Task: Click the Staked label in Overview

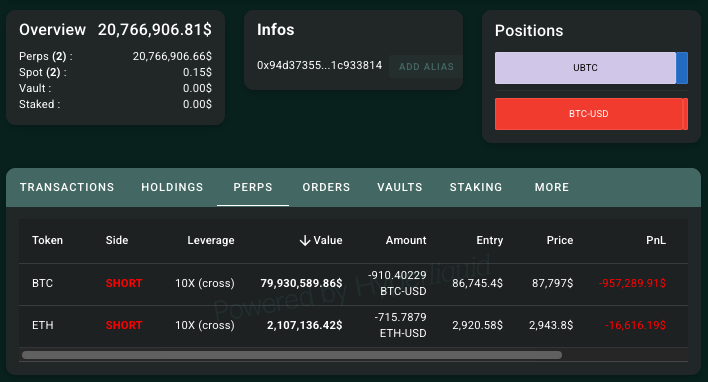Action: pos(39,104)
